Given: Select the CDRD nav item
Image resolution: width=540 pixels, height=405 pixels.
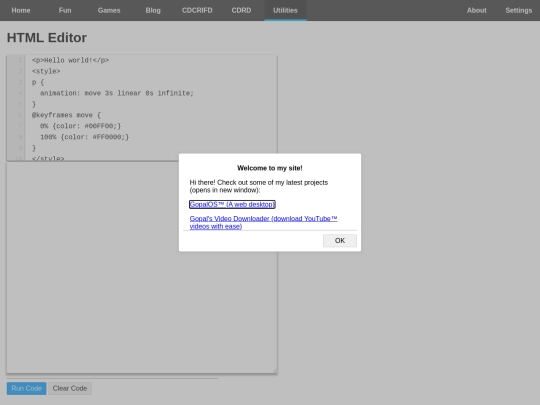Looking at the screenshot, I should coord(241,10).
